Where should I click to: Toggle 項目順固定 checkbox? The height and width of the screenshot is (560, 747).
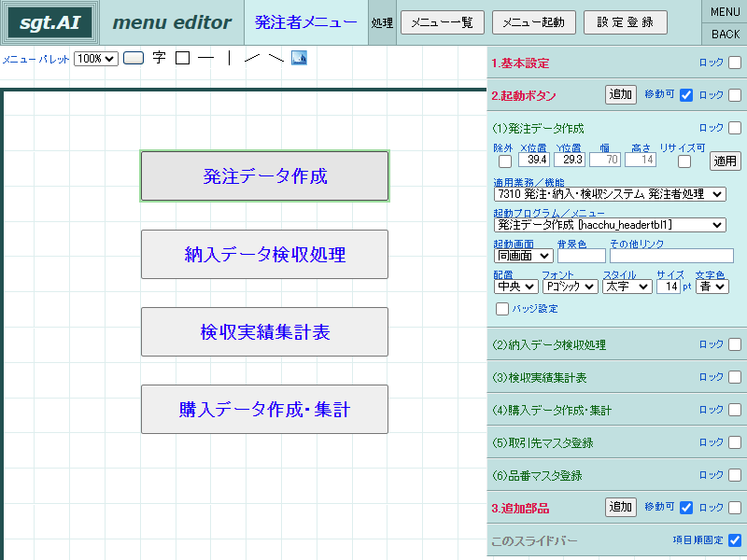pyautogui.click(x=735, y=540)
